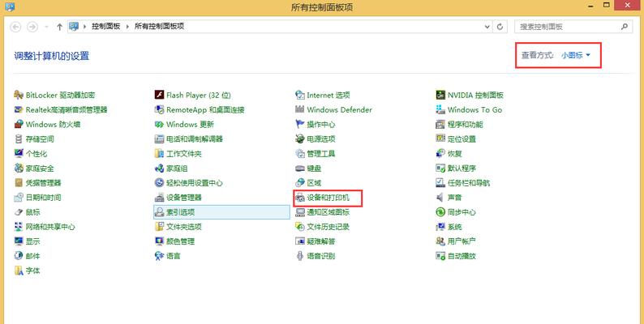Open the 个性化 icon
644x324 pixels.
tap(19, 153)
